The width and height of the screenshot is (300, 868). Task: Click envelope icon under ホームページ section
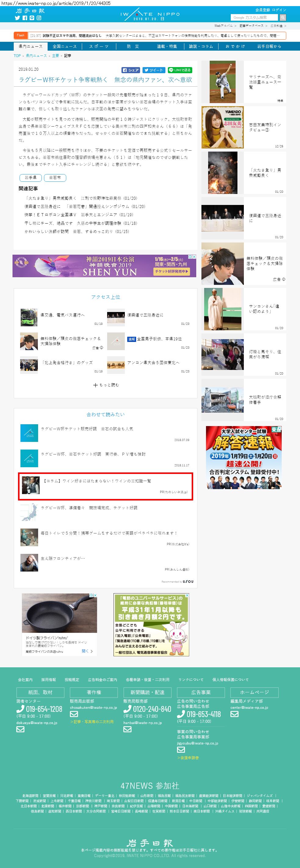(x=234, y=714)
